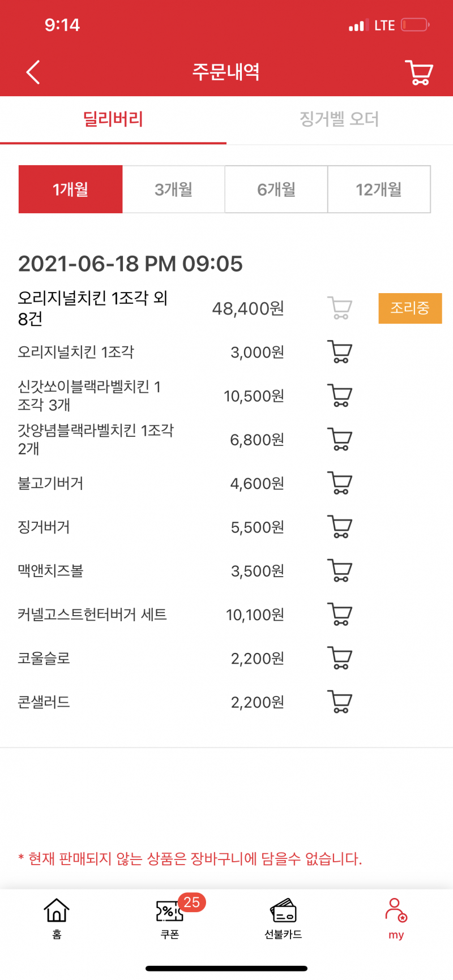The height and width of the screenshot is (980, 453).
Task: Add 맥앤치즈볼 to the cart
Action: [x=340, y=570]
